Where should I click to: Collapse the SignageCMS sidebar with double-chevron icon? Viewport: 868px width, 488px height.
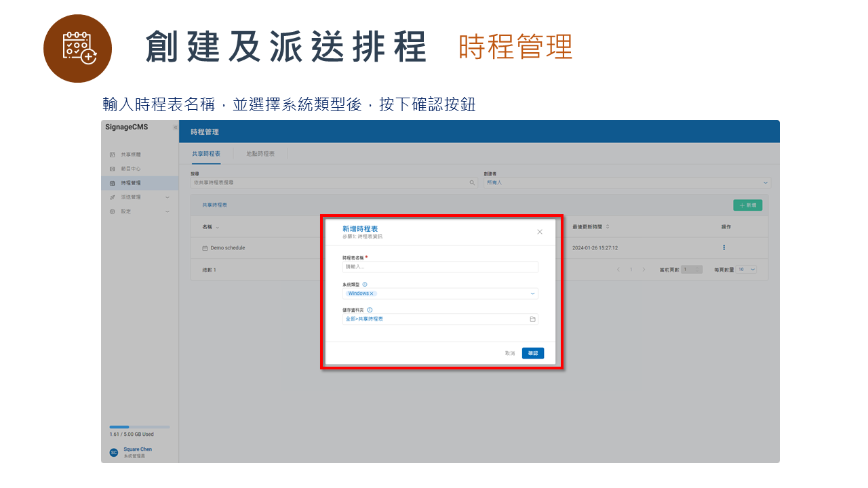click(x=175, y=127)
